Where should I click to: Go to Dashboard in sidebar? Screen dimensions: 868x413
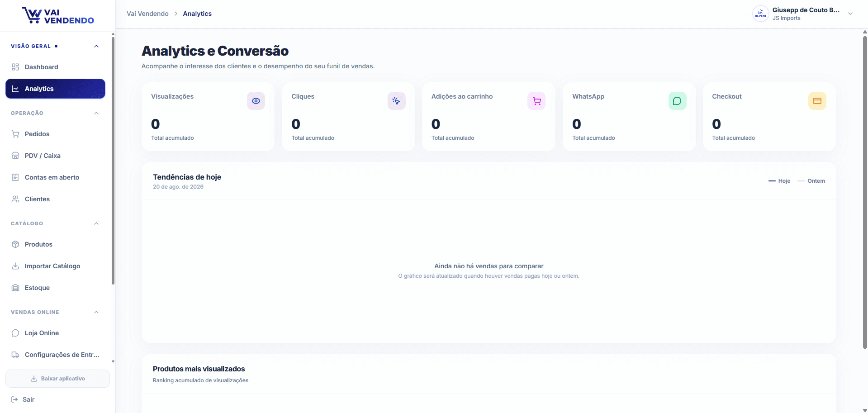pyautogui.click(x=55, y=67)
